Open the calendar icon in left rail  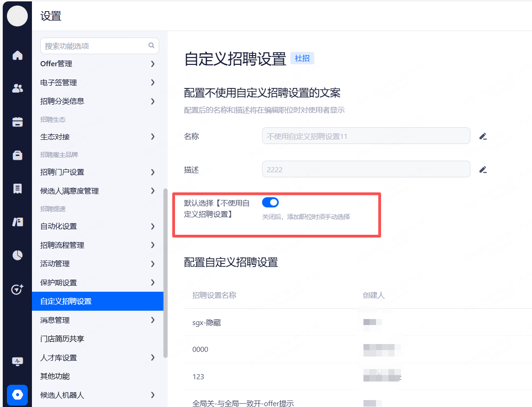pos(18,122)
